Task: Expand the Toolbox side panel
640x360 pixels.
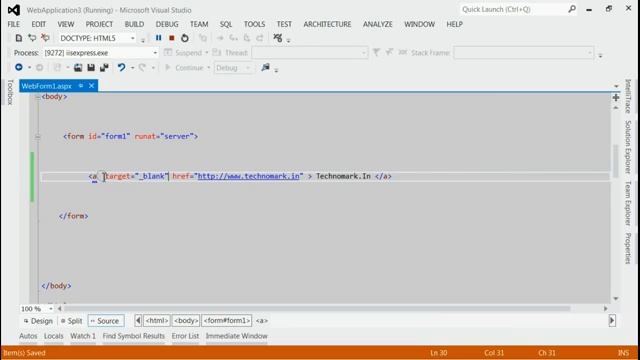Action: pos(11,93)
